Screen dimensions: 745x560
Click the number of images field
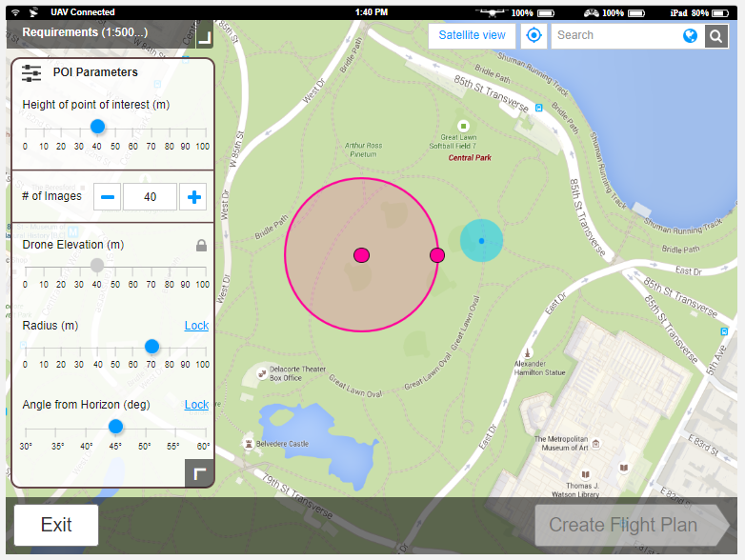[x=151, y=196]
